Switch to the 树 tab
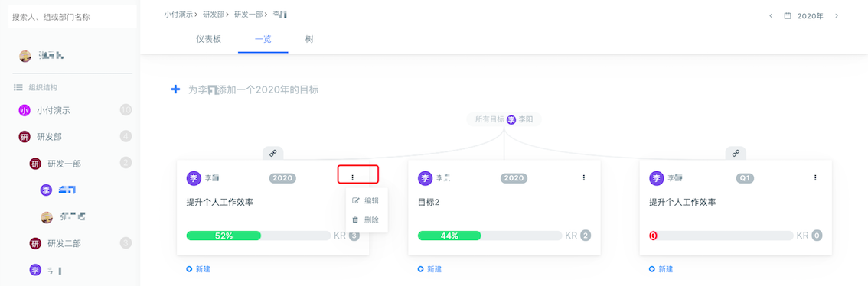Image resolution: width=868 pixels, height=286 pixels. coord(309,39)
